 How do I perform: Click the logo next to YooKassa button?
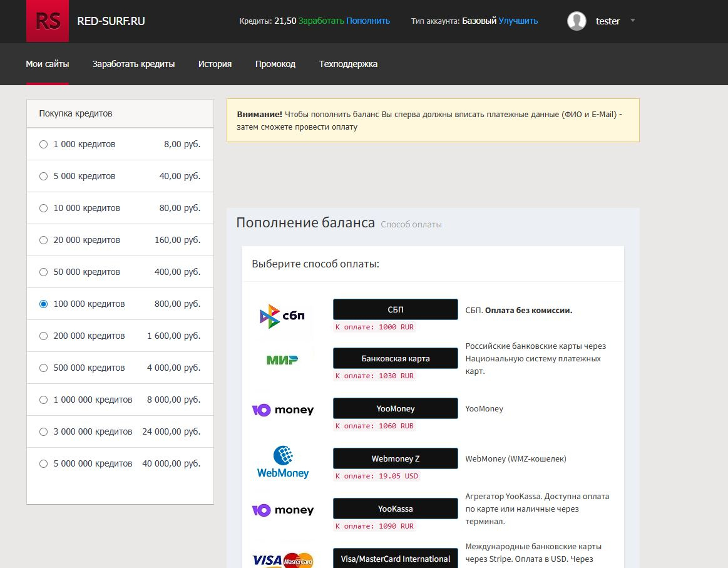tap(283, 510)
